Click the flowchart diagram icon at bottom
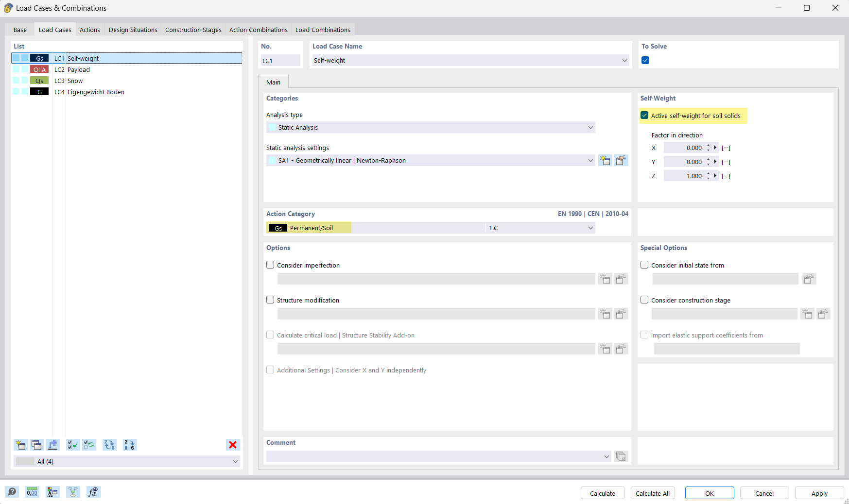The height and width of the screenshot is (504, 849). (73, 492)
